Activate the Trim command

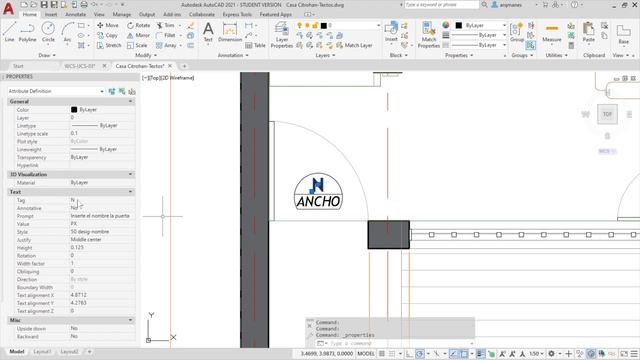click(x=165, y=25)
